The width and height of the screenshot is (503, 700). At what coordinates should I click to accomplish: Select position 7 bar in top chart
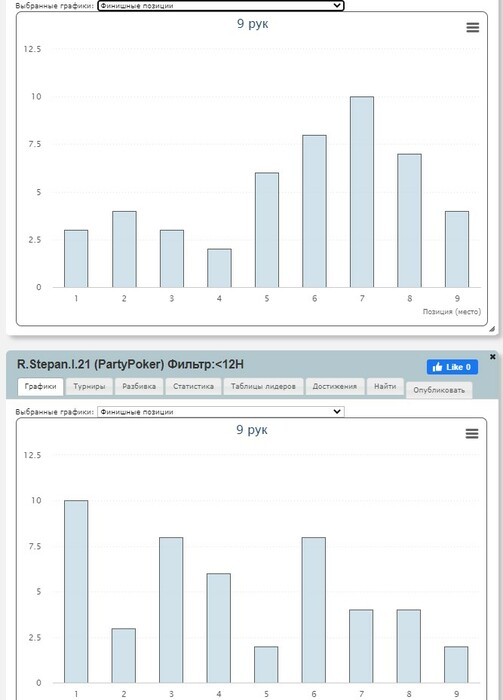pos(362,192)
